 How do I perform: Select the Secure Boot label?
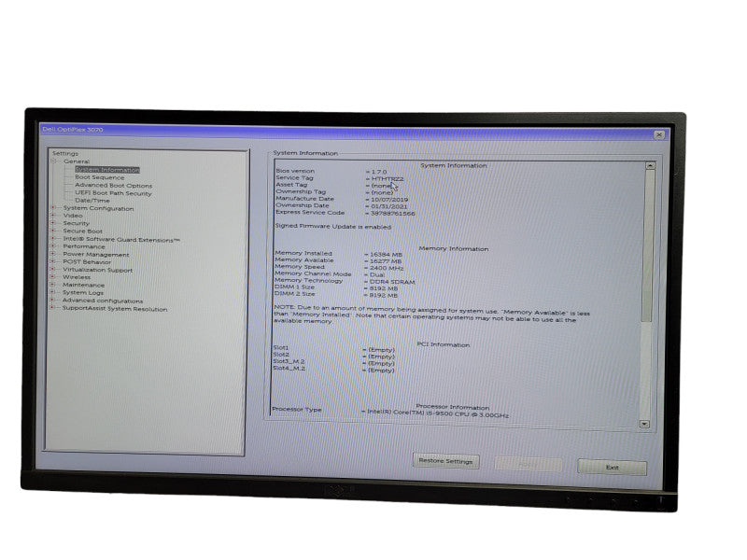[x=82, y=231]
